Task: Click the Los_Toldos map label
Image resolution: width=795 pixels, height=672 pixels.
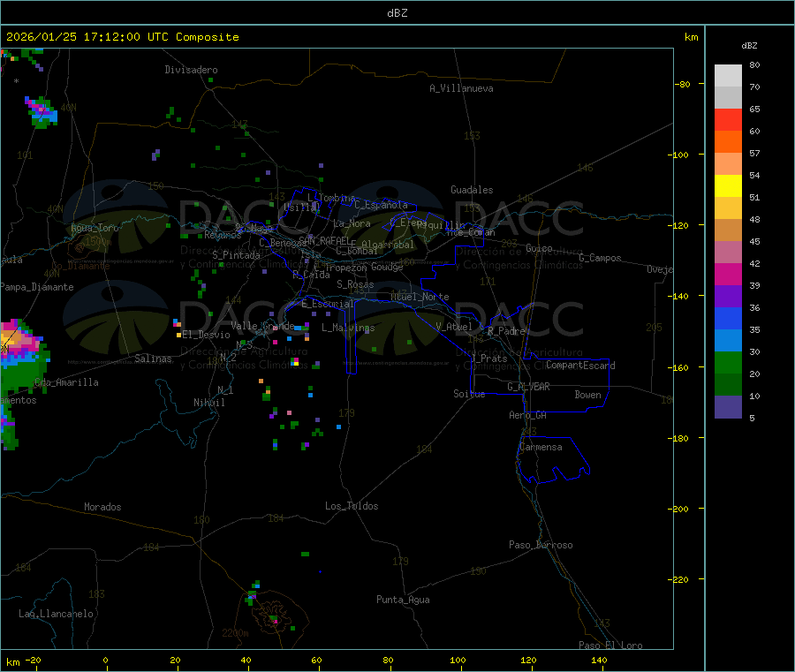Action: pyautogui.click(x=352, y=506)
